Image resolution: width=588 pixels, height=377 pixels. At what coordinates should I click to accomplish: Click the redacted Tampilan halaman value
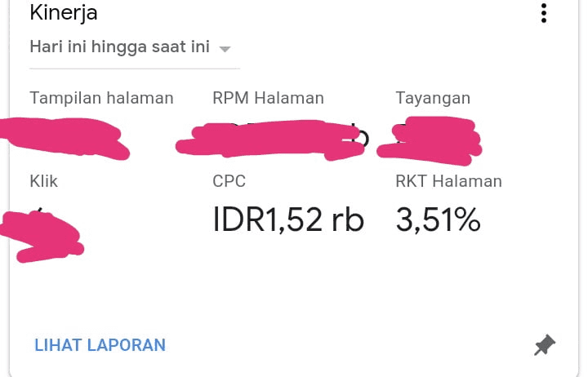click(x=64, y=139)
